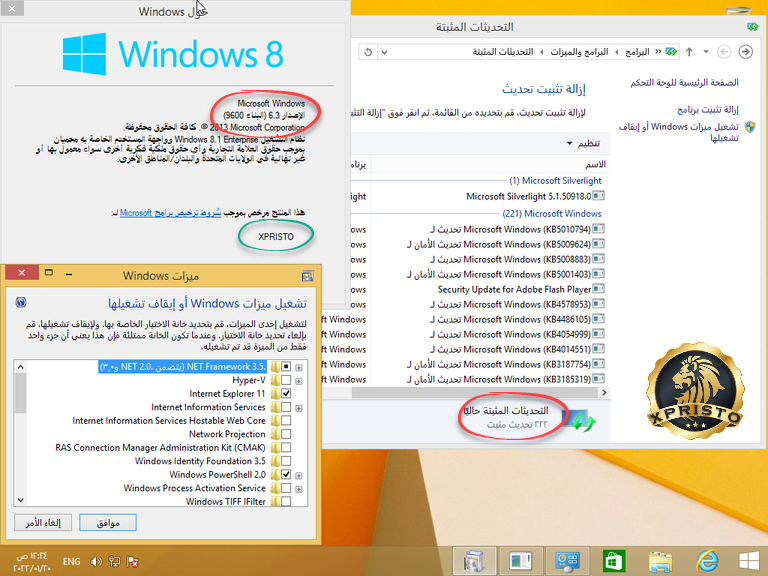Click the taskbar clock and date

(32, 562)
